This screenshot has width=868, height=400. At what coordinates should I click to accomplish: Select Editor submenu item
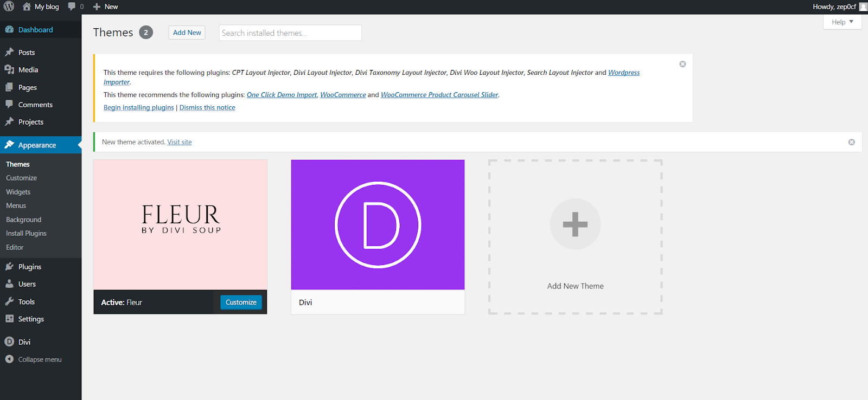tap(15, 247)
